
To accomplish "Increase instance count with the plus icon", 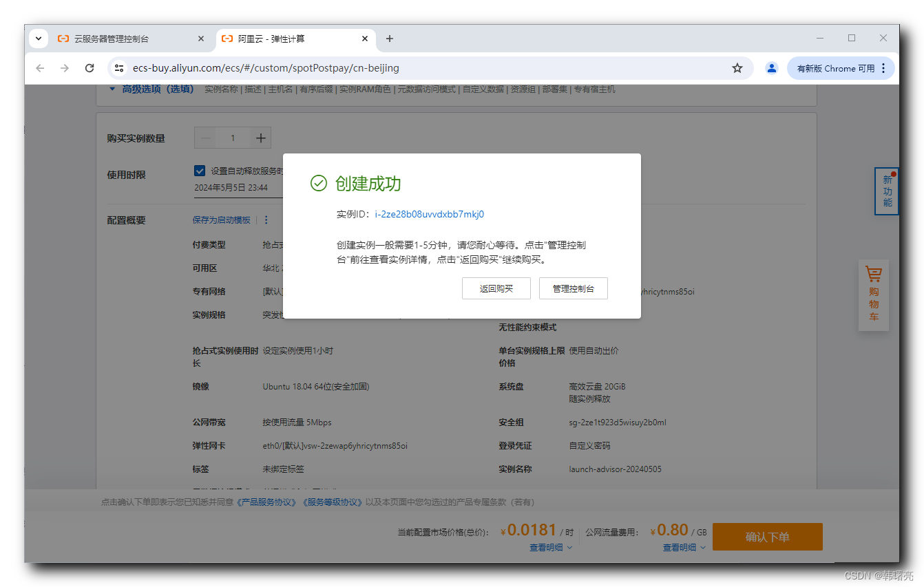I will [260, 138].
